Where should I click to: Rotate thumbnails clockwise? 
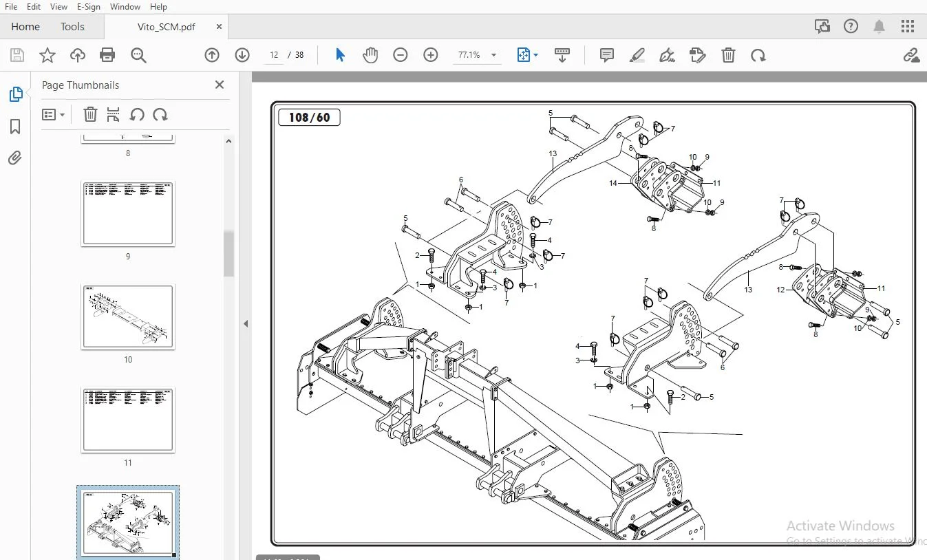click(x=160, y=115)
